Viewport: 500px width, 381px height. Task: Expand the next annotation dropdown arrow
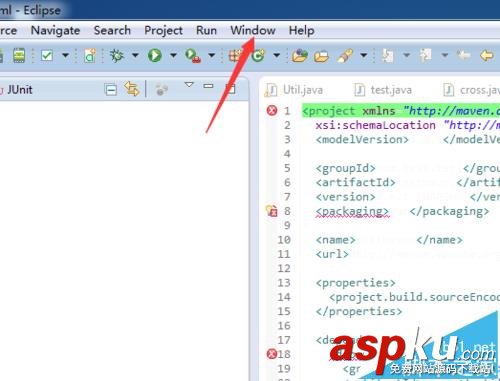pyautogui.click(x=406, y=55)
